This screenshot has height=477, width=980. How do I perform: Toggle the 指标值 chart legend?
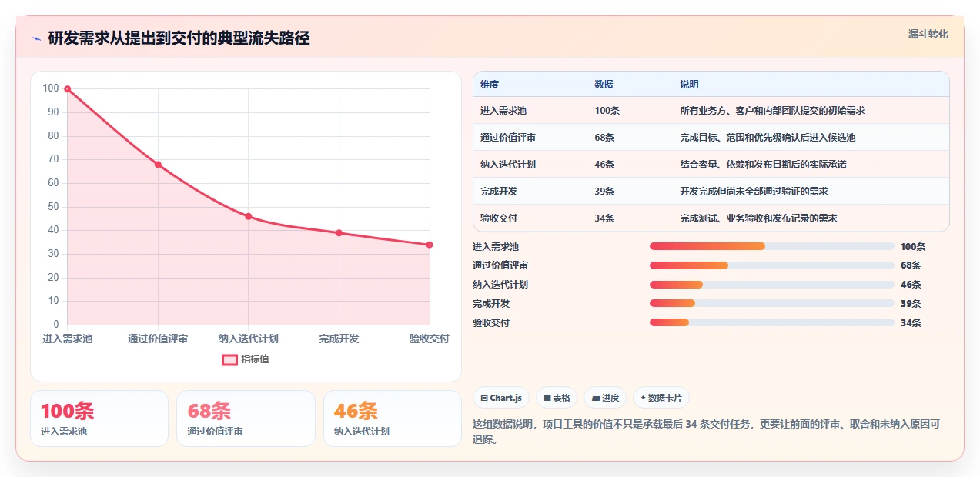tap(246, 359)
